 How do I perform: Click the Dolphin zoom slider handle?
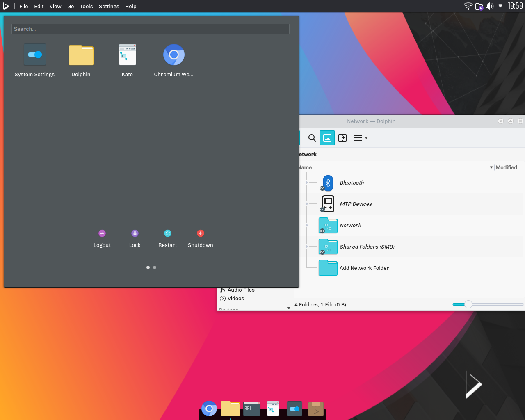[468, 304]
